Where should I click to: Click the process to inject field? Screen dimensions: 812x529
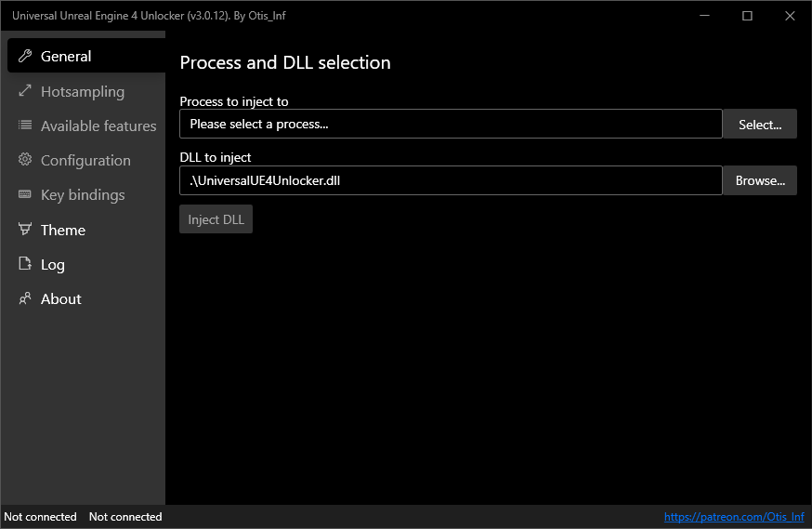click(x=450, y=124)
